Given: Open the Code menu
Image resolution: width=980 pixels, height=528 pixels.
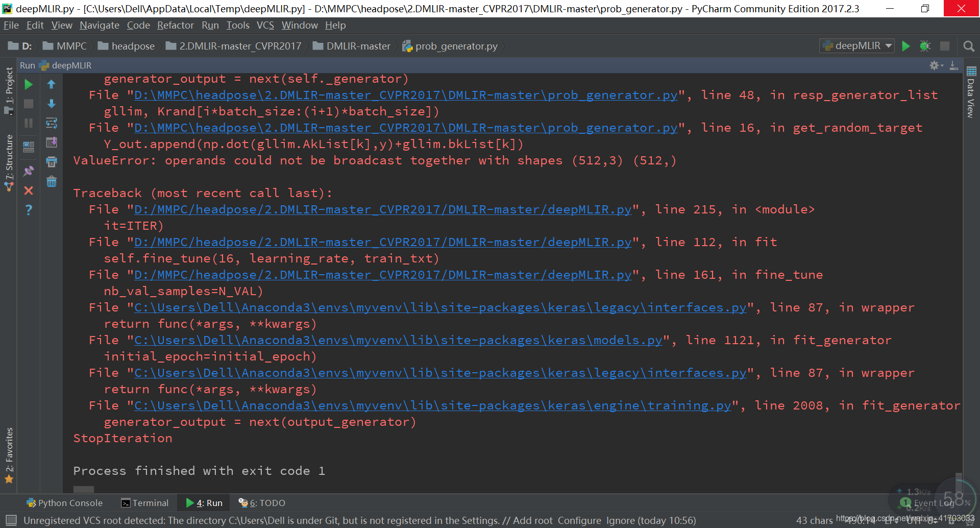Looking at the screenshot, I should pyautogui.click(x=138, y=25).
